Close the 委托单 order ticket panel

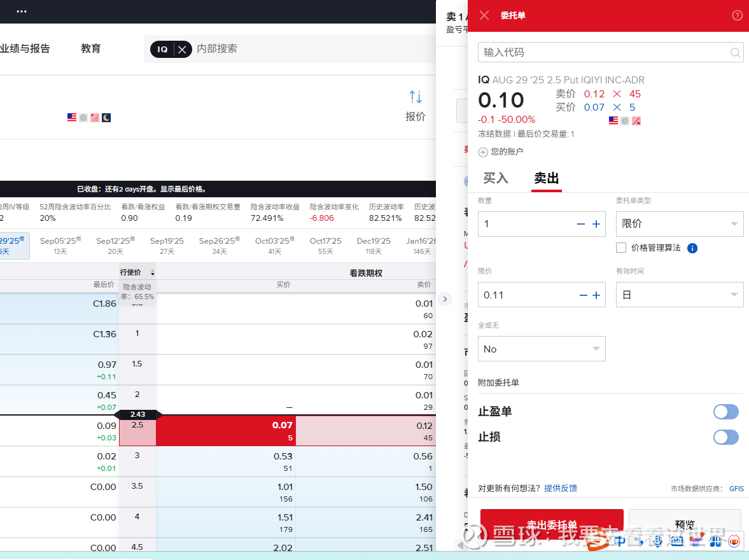(x=484, y=15)
